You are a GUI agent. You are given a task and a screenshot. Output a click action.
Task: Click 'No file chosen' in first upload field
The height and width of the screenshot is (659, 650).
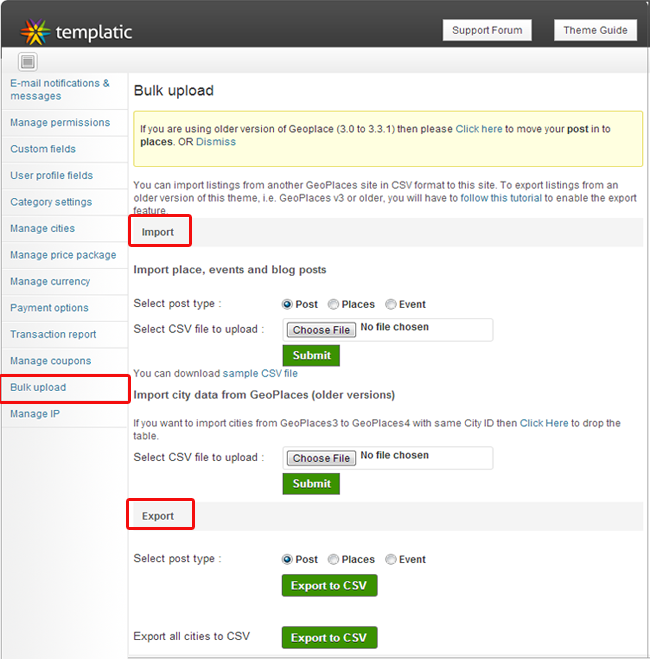pos(395,327)
